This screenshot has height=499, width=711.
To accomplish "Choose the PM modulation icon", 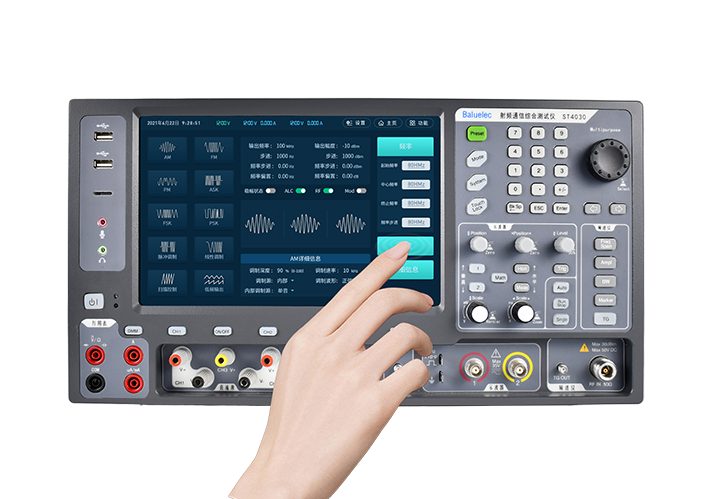I will coord(168,184).
